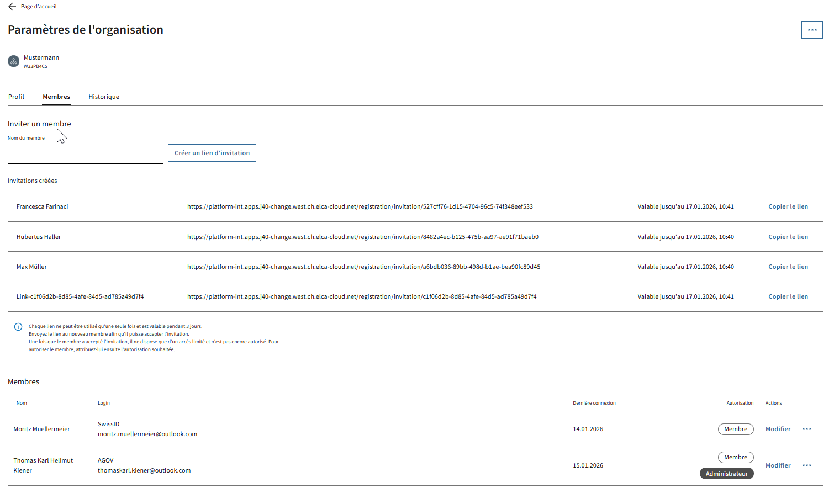Click the Mustermann organisation avatar icon
The width and height of the screenshot is (834, 504).
(x=14, y=61)
